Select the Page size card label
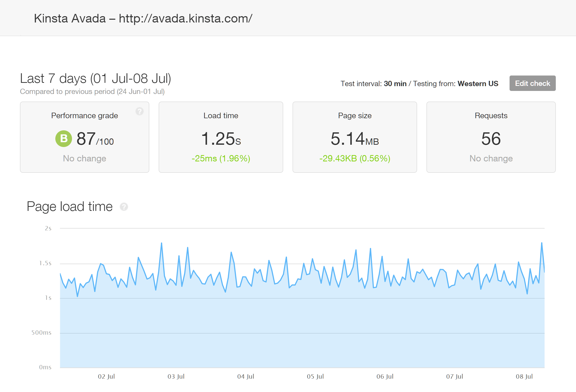The width and height of the screenshot is (576, 392). click(x=355, y=116)
